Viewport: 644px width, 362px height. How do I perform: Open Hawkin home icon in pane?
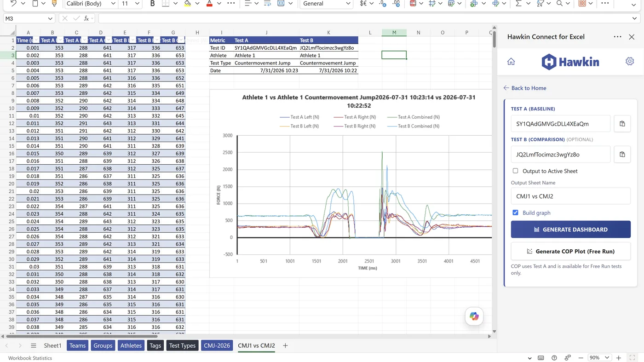coord(511,62)
